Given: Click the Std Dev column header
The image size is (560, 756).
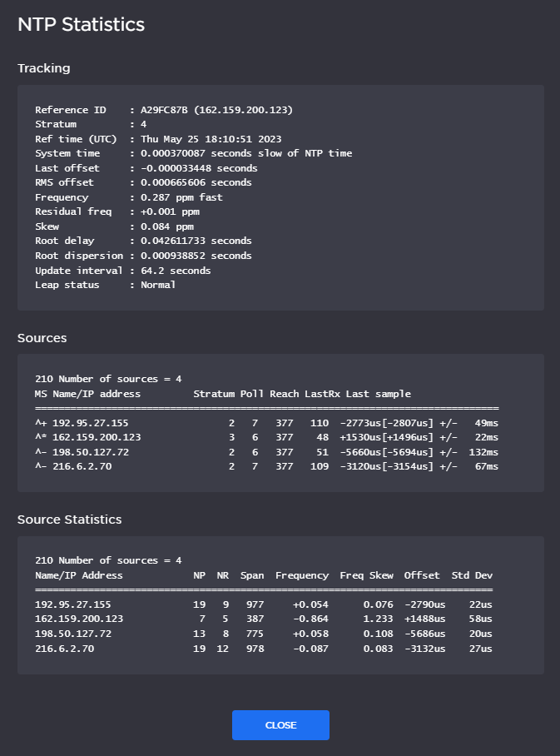Looking at the screenshot, I should [472, 575].
